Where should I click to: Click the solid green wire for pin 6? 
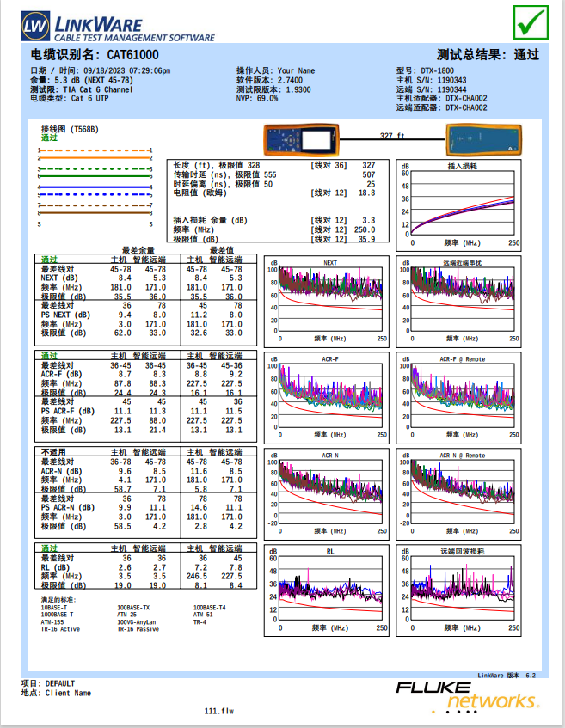95,176
